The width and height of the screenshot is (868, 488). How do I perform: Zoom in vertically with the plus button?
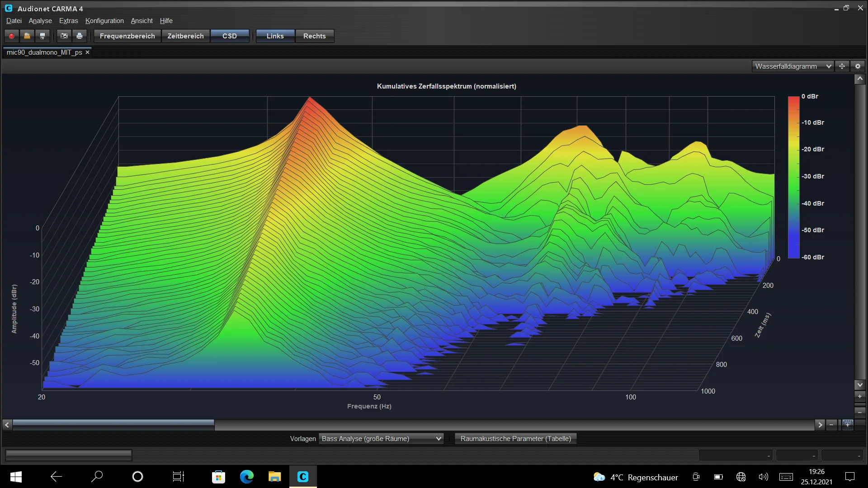pos(860,396)
